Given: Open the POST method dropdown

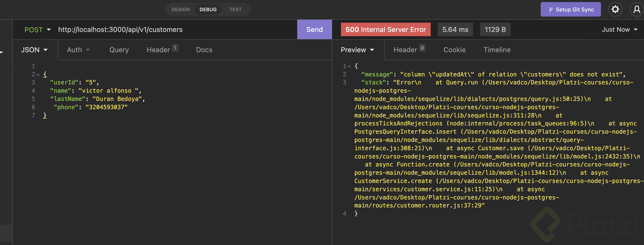Looking at the screenshot, I should [38, 30].
